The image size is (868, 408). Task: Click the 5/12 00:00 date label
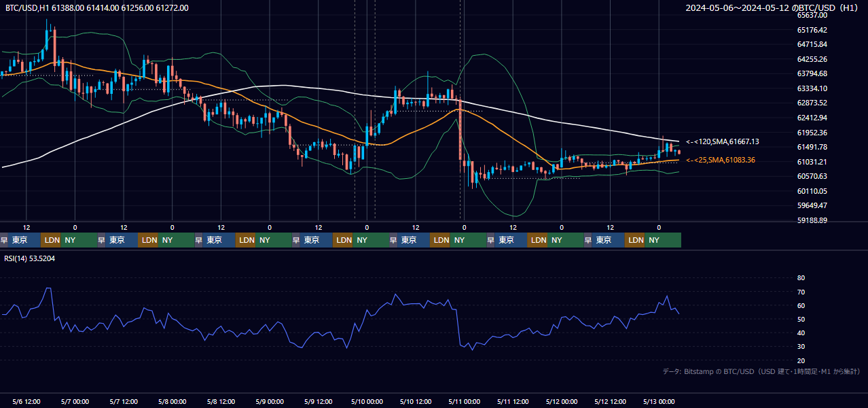tap(561, 401)
